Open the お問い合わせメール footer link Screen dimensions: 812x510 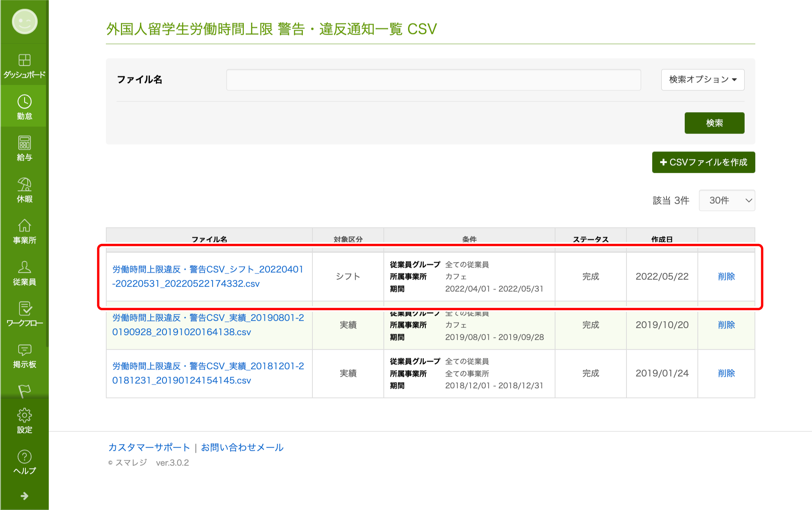[x=242, y=447]
